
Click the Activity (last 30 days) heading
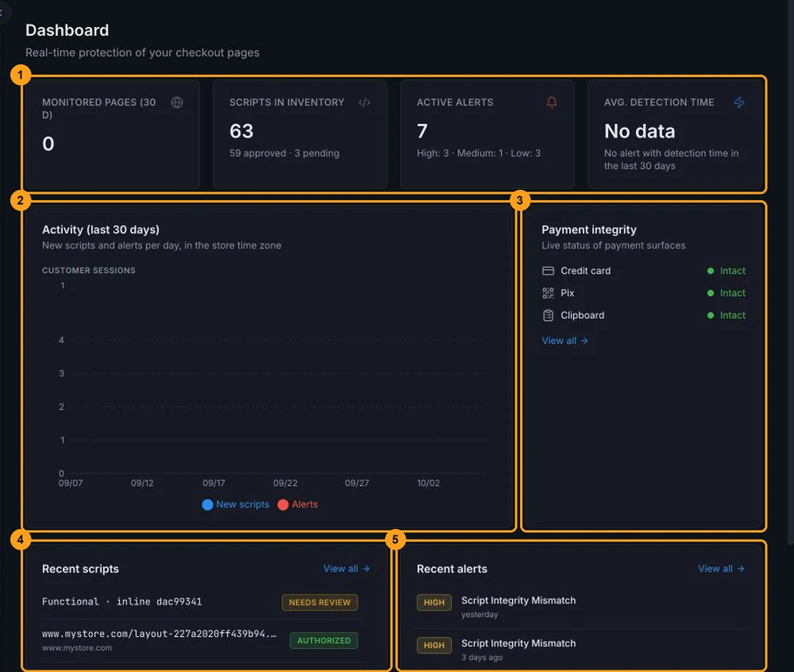[x=100, y=230]
